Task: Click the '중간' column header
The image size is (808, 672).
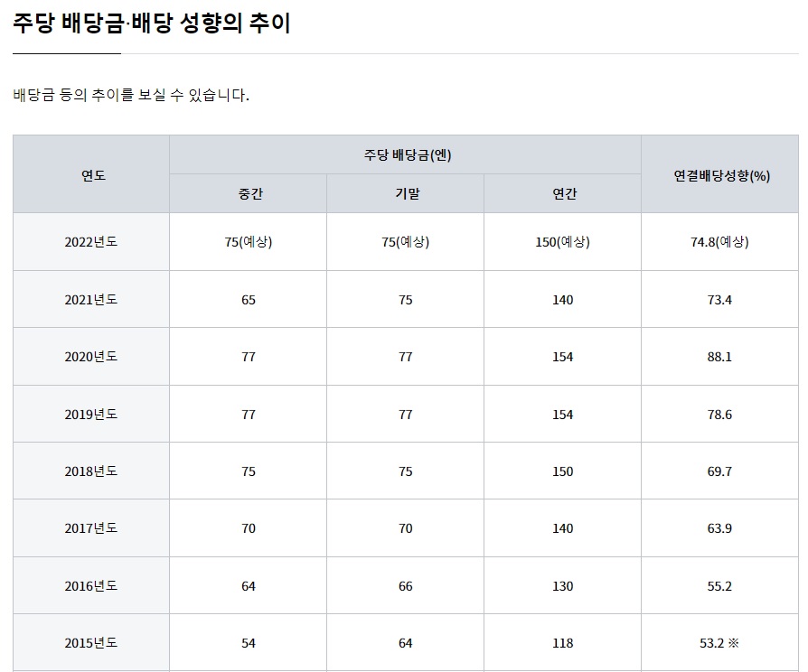Action: (250, 193)
